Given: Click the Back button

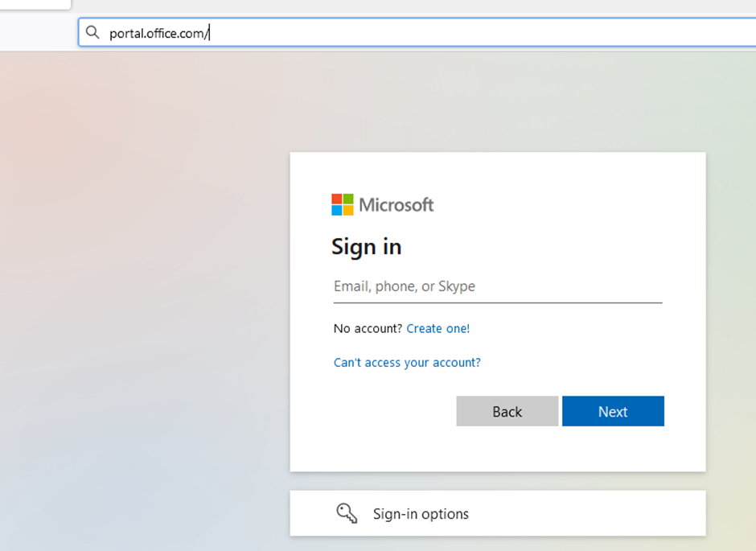Looking at the screenshot, I should (507, 411).
